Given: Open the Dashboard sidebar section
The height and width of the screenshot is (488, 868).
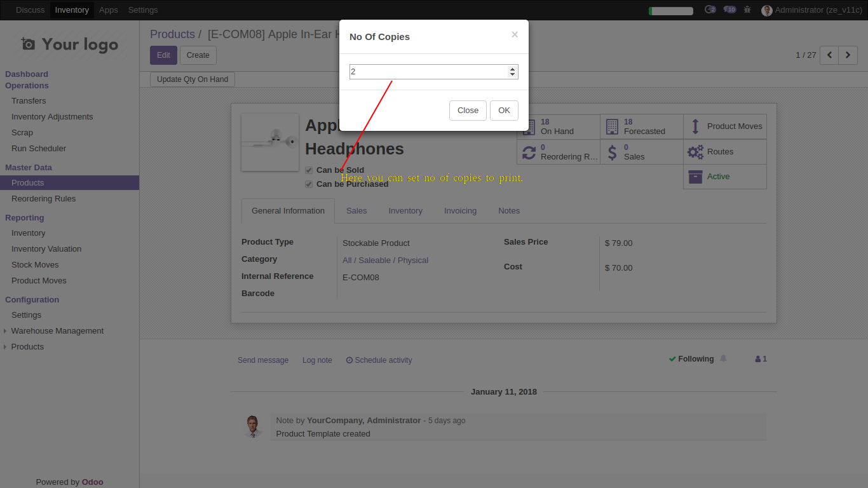Looking at the screenshot, I should coord(27,74).
